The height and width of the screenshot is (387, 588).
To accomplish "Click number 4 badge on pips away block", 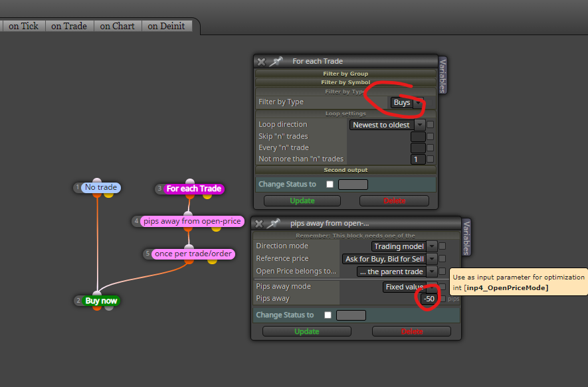I will click(136, 221).
